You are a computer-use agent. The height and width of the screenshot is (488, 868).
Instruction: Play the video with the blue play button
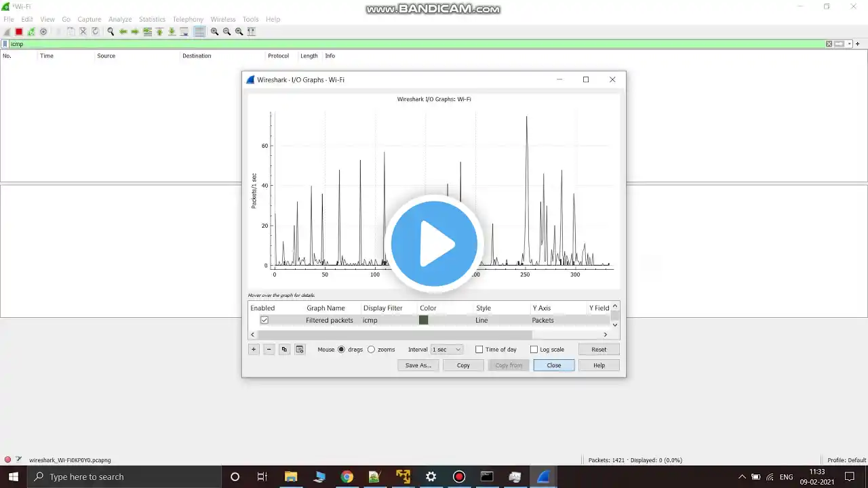pyautogui.click(x=434, y=244)
